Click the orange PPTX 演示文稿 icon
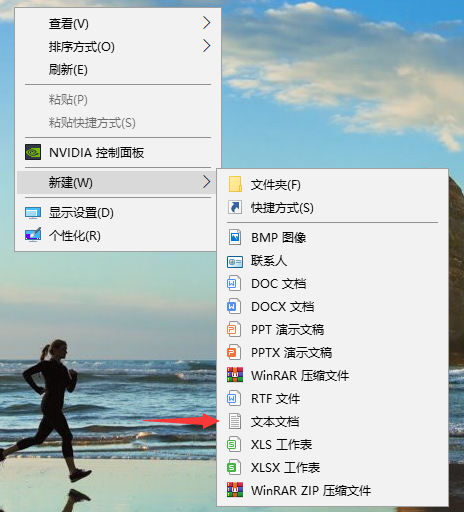Image resolution: width=464 pixels, height=512 pixels. coord(234,352)
